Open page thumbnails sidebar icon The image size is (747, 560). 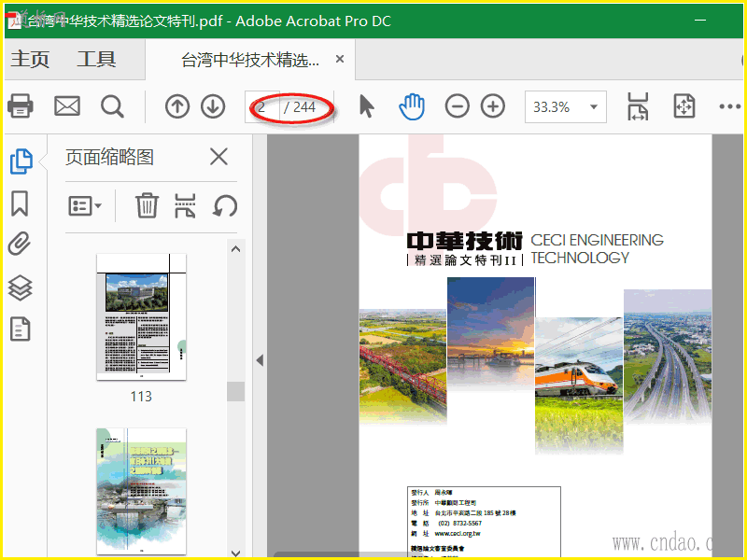click(21, 161)
